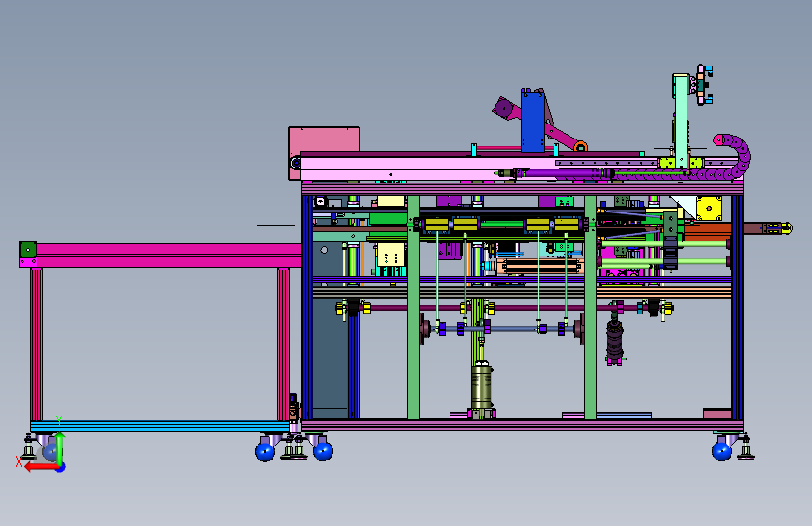
Task: Select the green square end cap on the conveyor
Action: click(x=28, y=250)
